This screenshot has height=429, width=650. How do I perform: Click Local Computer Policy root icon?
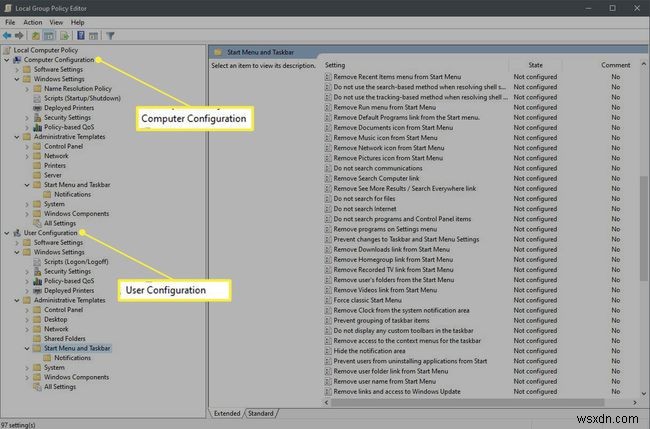pyautogui.click(x=7, y=50)
